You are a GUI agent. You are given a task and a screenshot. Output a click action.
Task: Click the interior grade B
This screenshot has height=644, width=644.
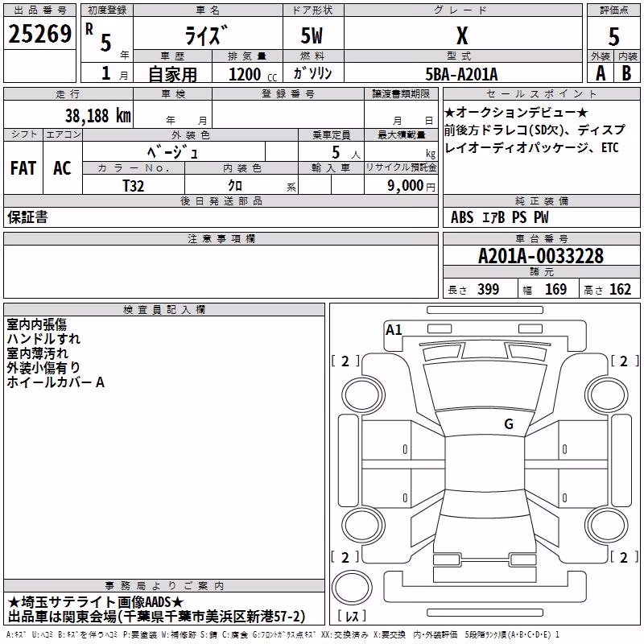coord(626,73)
